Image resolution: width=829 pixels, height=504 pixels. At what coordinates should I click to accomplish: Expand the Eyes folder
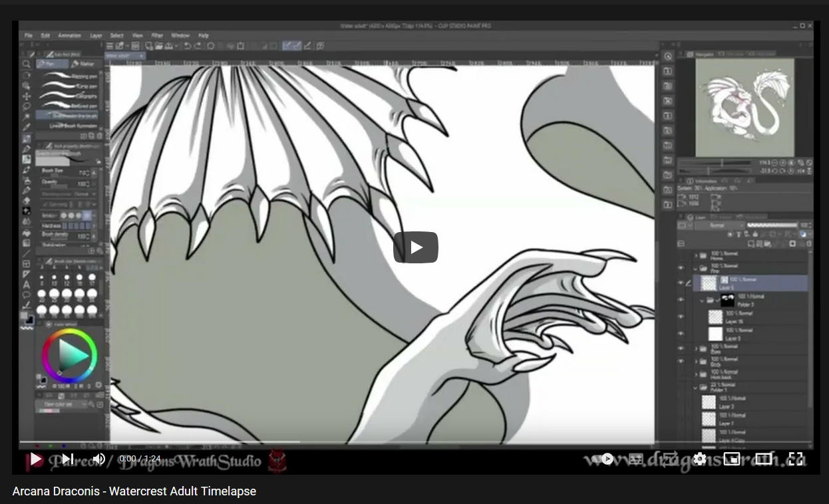696,348
